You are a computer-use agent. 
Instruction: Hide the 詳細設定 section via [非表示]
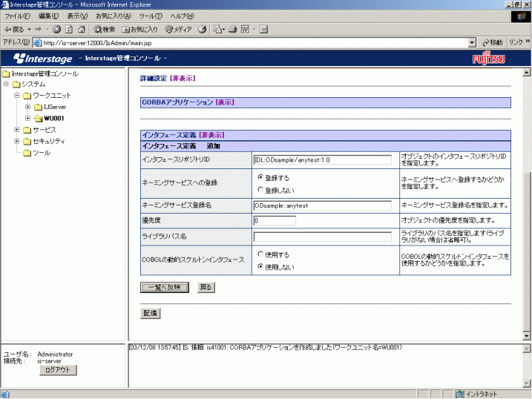(183, 79)
